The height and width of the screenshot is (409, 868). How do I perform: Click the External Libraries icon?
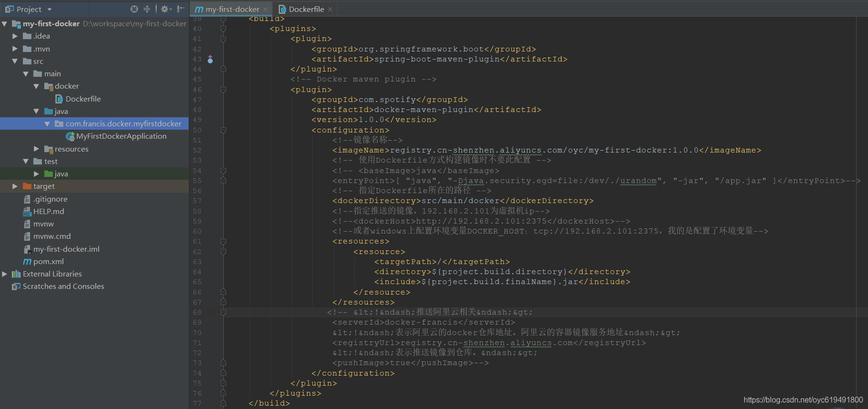[16, 274]
